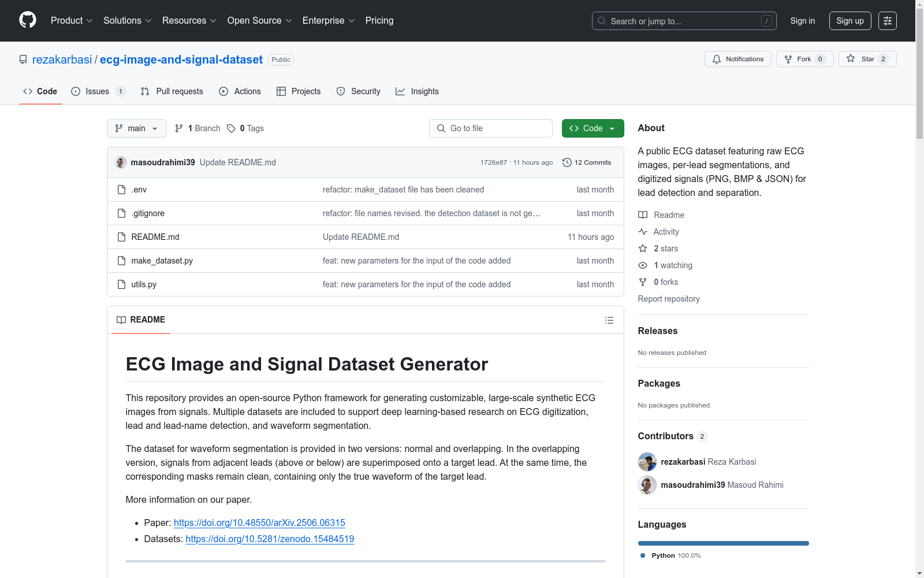The image size is (924, 578).
Task: Open the make_dataset.py file
Action: point(162,261)
